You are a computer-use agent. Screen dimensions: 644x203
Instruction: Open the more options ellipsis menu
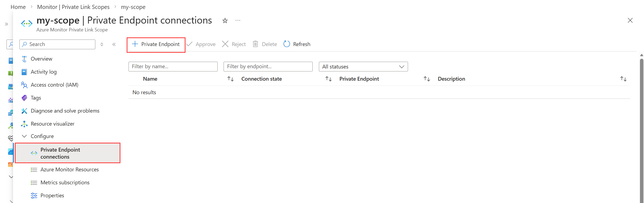click(238, 20)
